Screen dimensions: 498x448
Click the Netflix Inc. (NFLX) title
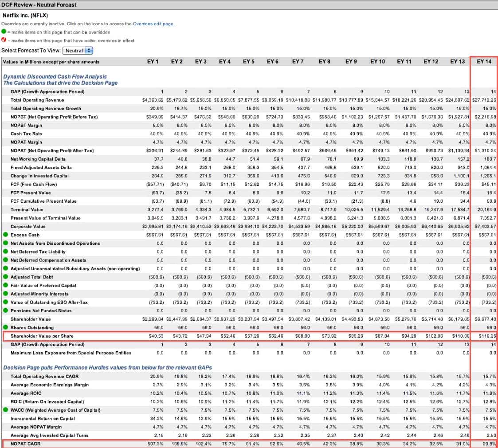click(25, 15)
